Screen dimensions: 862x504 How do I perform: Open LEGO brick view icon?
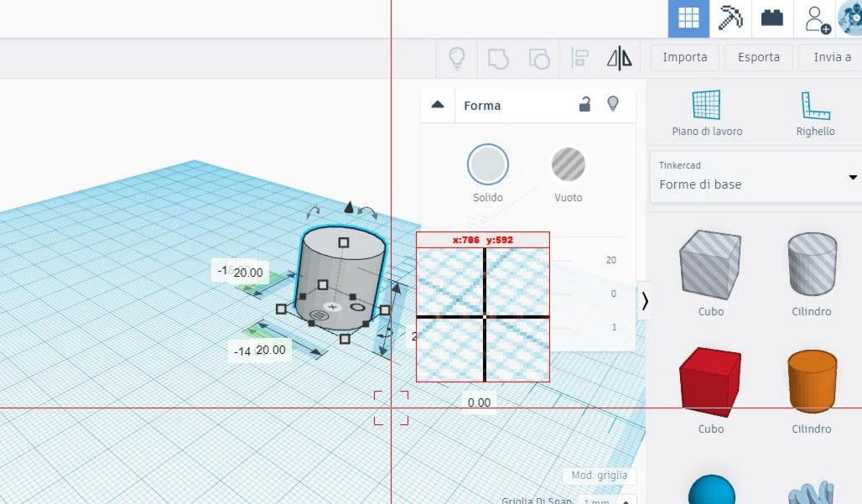click(771, 18)
